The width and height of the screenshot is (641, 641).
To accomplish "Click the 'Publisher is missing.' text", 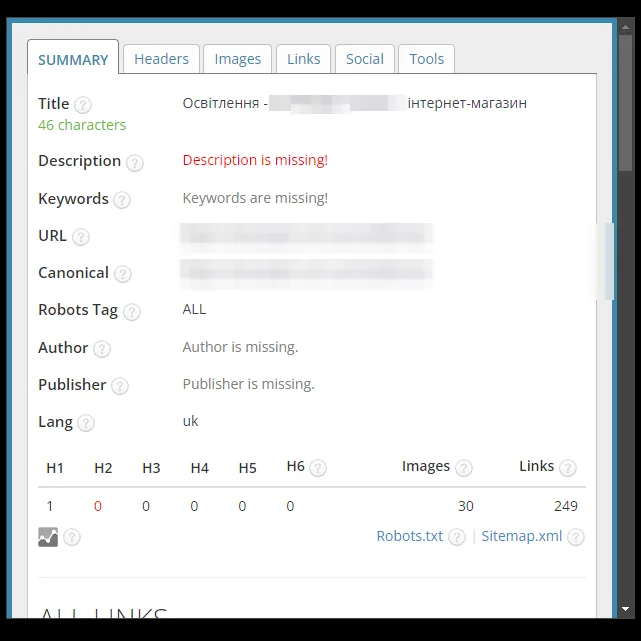I will point(249,384).
